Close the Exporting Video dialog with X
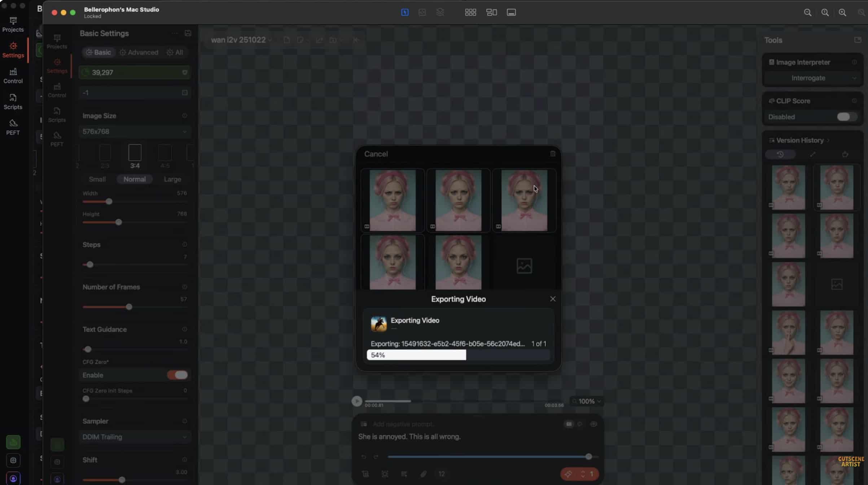Image resolution: width=868 pixels, height=485 pixels. tap(552, 299)
